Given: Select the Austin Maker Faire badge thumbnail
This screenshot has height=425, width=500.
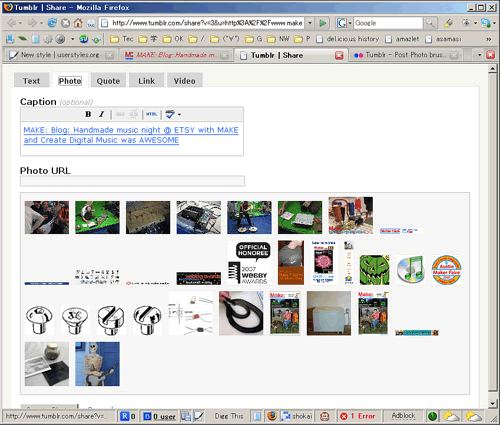Looking at the screenshot, I should 447,270.
